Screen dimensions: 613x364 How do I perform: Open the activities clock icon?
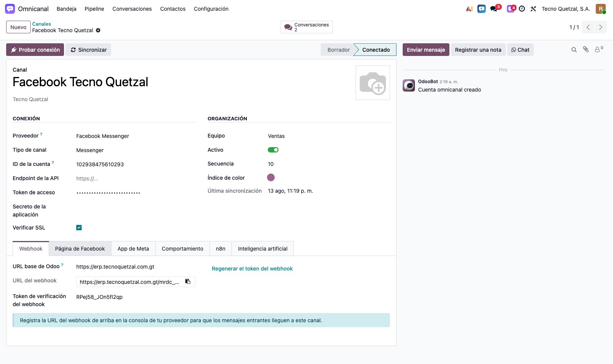(x=522, y=9)
